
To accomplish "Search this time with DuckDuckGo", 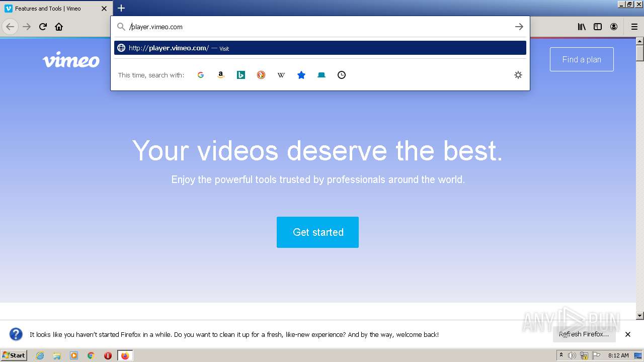I will [x=261, y=75].
